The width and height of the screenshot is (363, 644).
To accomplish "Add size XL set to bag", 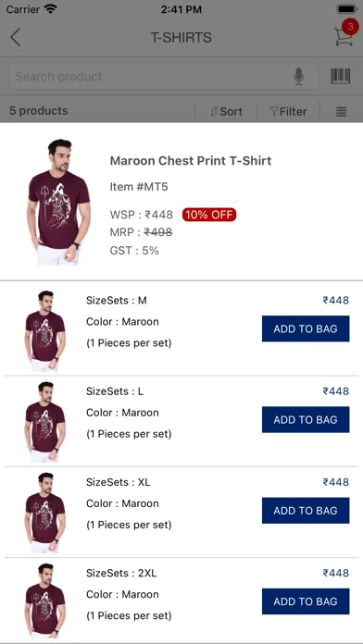I will point(306,511).
